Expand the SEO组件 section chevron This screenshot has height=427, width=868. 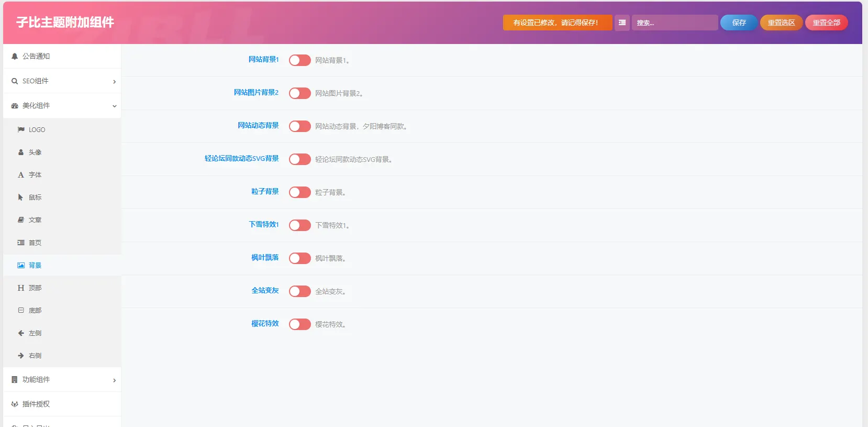tap(114, 81)
